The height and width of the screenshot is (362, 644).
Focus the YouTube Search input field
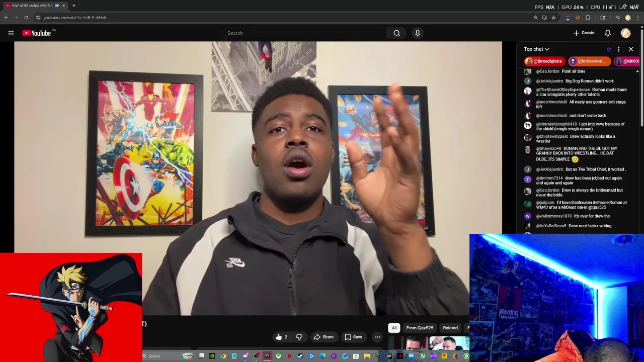pyautogui.click(x=304, y=33)
